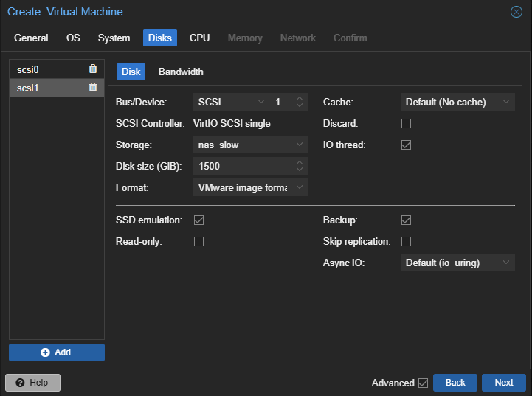Click the Next button

click(503, 383)
